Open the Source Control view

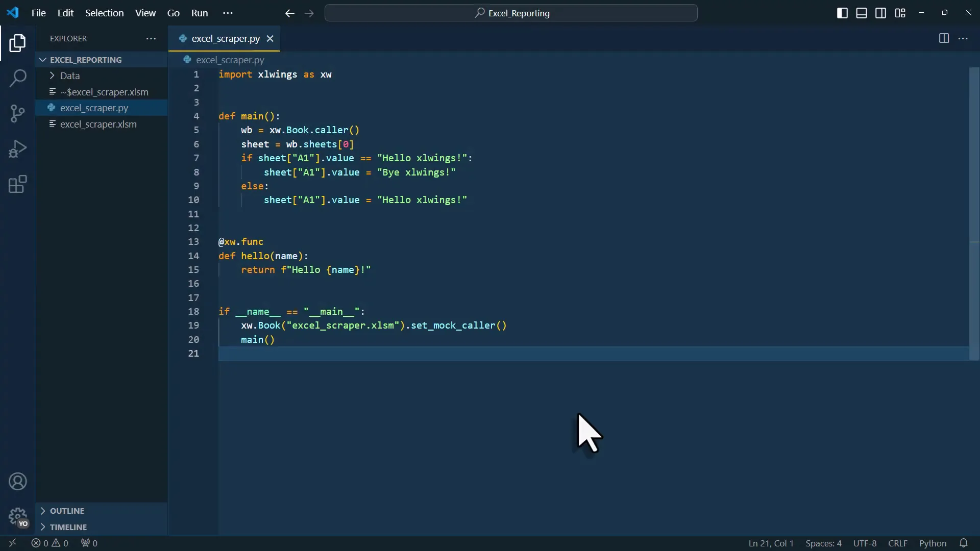(x=18, y=113)
